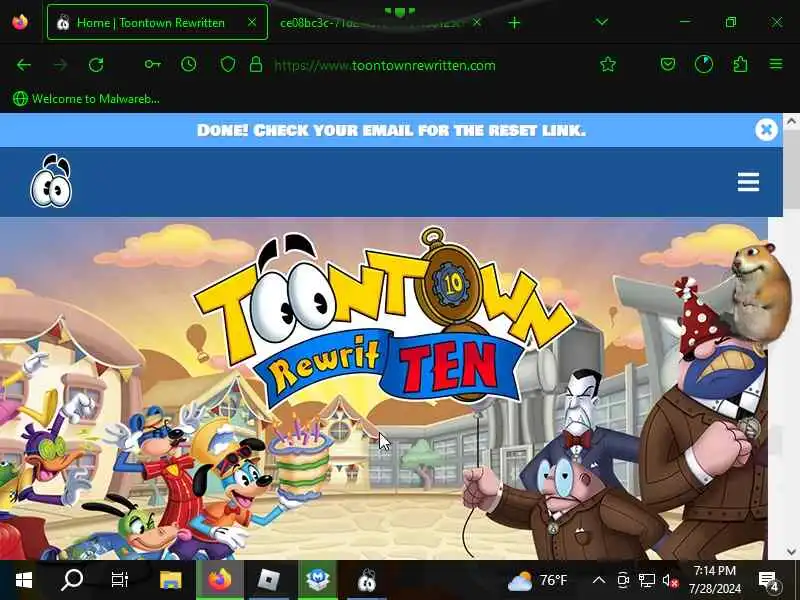Reload the Toontown Rewritten page
This screenshot has height=600, width=800.
[x=96, y=65]
